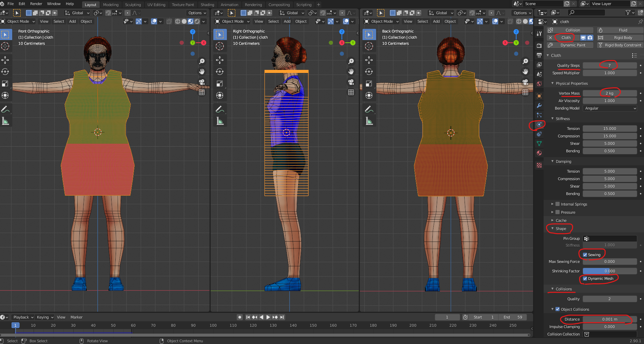644x344 pixels.
Task: Click the play animation button
Action: point(268,317)
